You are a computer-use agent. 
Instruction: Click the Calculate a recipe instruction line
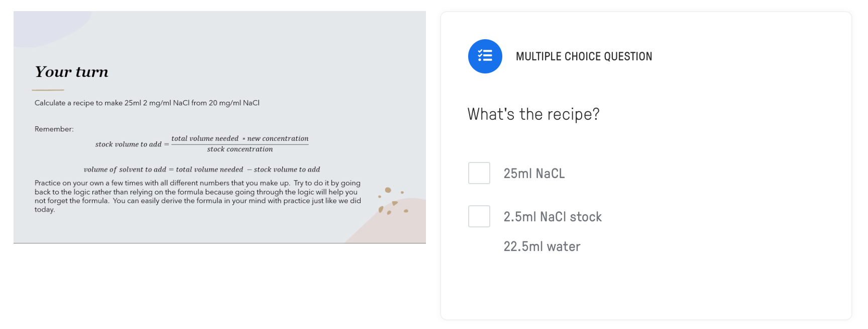(x=147, y=102)
